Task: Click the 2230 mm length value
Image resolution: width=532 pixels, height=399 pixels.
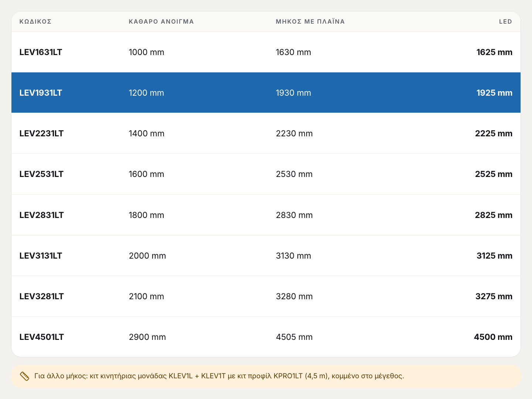Action: coord(294,133)
